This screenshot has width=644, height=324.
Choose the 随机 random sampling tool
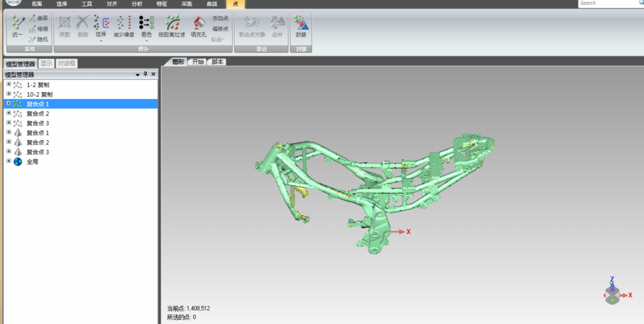(x=38, y=39)
